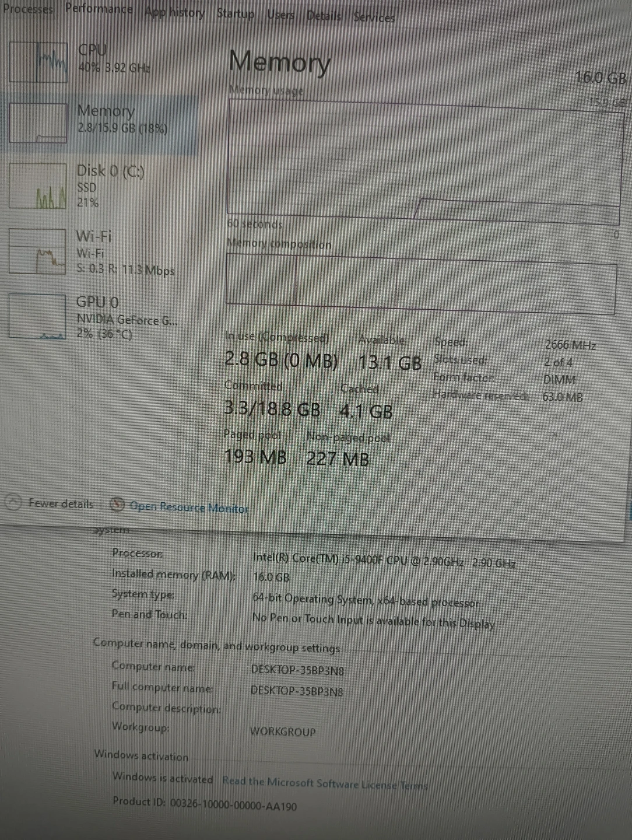632x840 pixels.
Task: Go to the Startup tab
Action: pyautogui.click(x=235, y=13)
